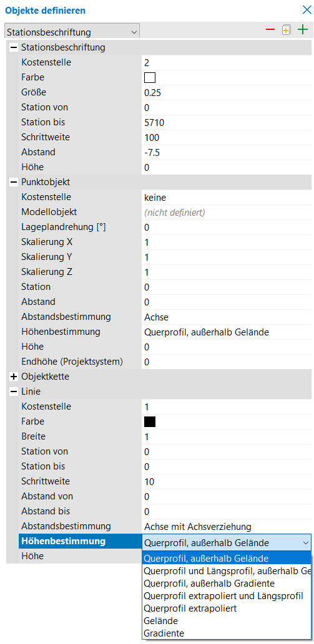Expand the Objektkette section
The image size is (314, 644).
[x=14, y=376]
